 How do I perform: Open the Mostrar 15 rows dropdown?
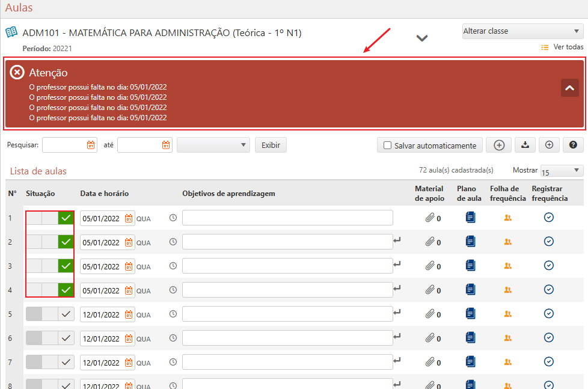(562, 171)
